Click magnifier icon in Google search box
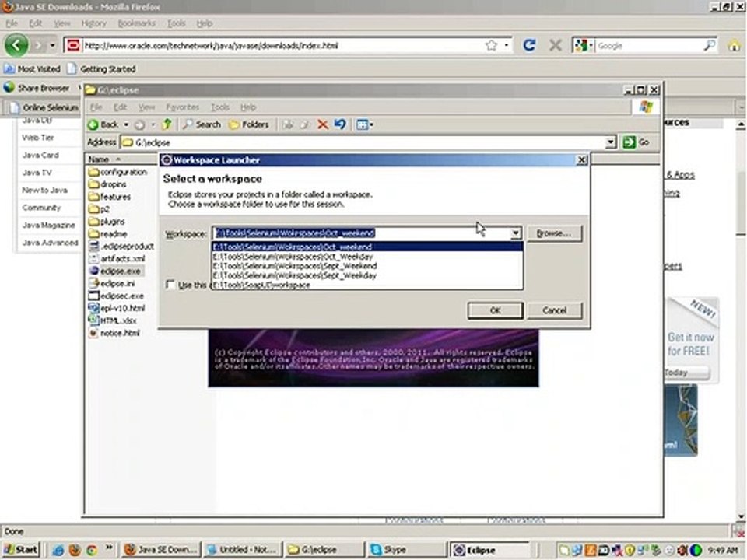 710,45
